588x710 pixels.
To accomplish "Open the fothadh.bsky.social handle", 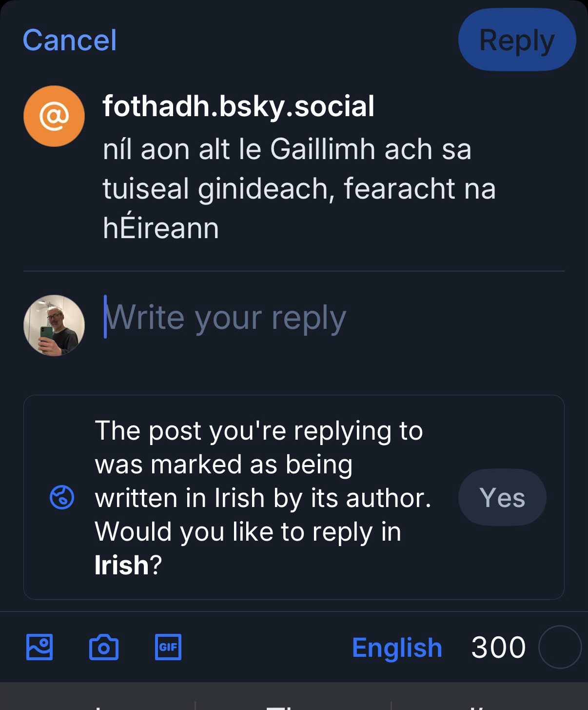I will (238, 106).
